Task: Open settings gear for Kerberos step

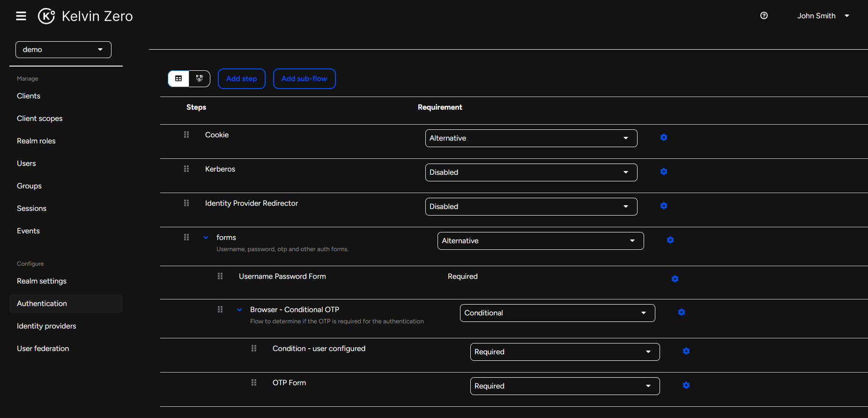Action: click(x=664, y=172)
